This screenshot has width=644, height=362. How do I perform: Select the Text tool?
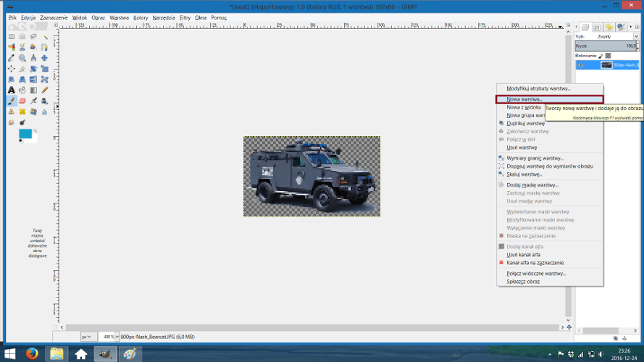pos(12,90)
